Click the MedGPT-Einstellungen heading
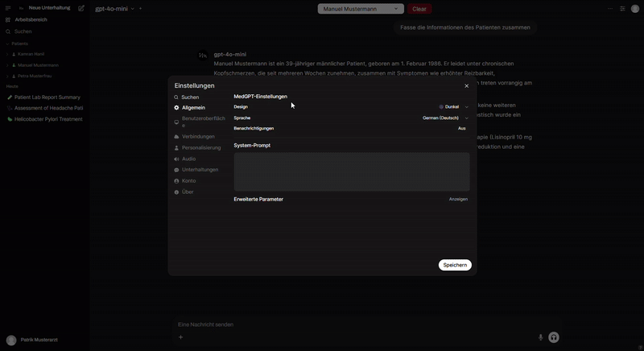644x351 pixels. pos(260,97)
